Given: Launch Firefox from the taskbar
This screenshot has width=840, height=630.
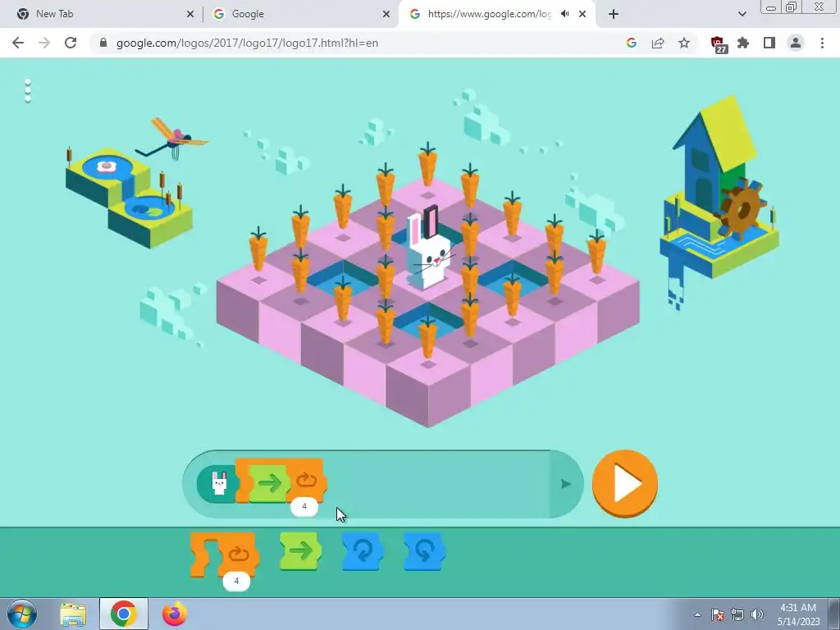Looking at the screenshot, I should (x=175, y=614).
